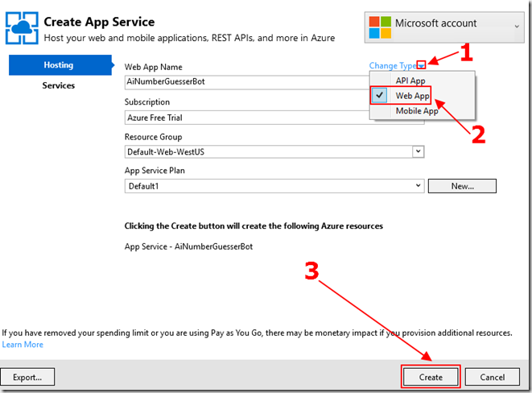Click the Microsoft logo icon
The height and width of the screenshot is (393, 532).
(x=380, y=27)
